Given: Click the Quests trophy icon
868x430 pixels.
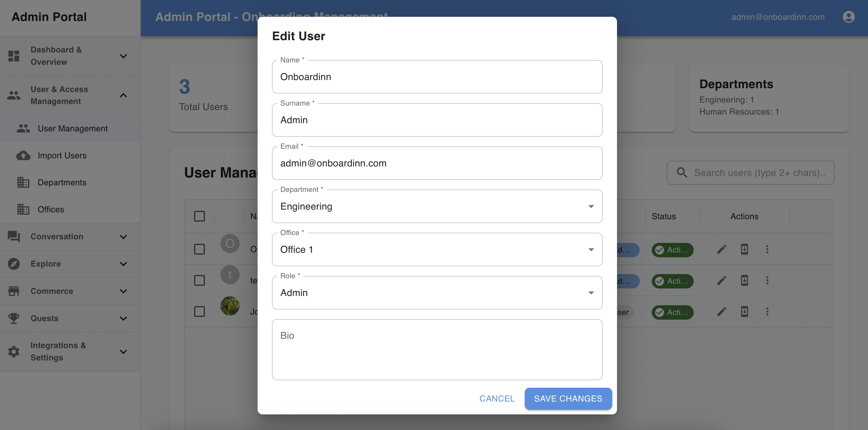Looking at the screenshot, I should click(13, 318).
